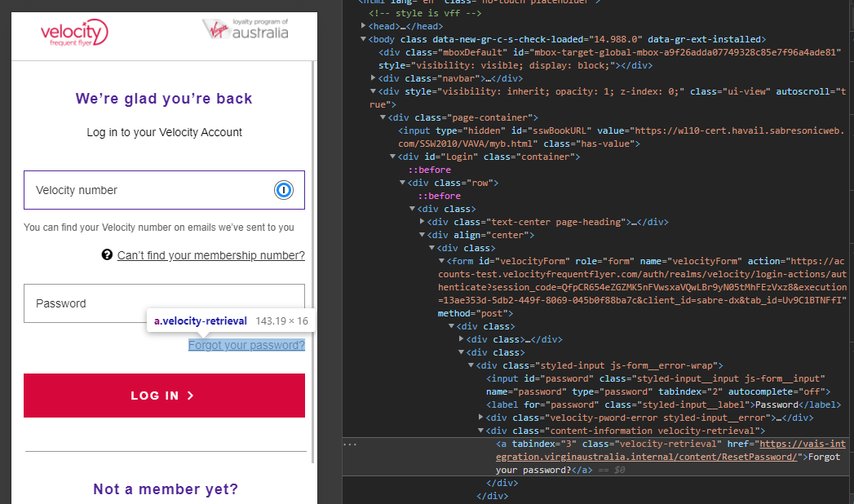Expand the velocity-pword-error div node

481,417
